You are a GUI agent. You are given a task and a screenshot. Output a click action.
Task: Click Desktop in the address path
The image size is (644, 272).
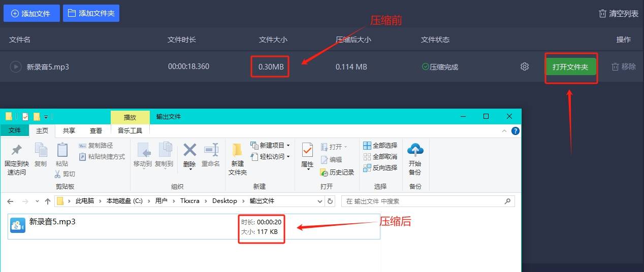coord(224,201)
